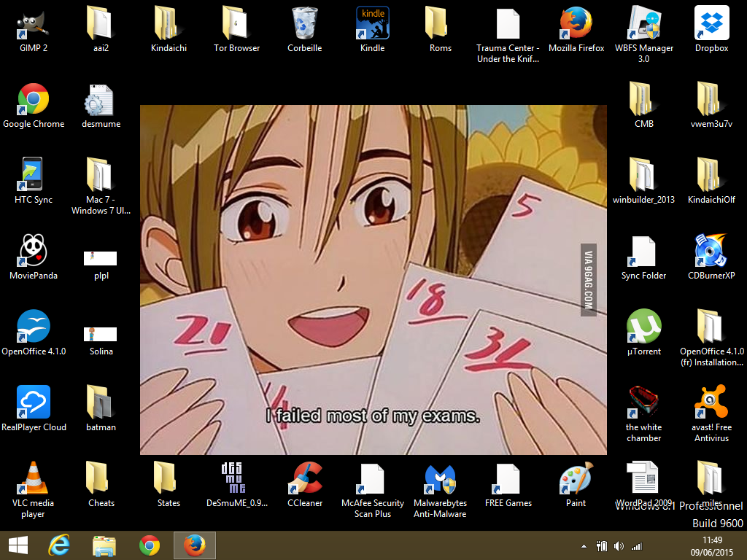Open the Corbeille recycle bin
The height and width of the screenshot is (560, 747).
[x=304, y=24]
